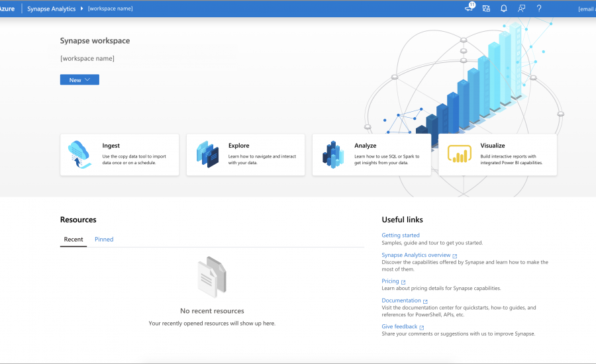Open Synapse Analytics overview link
596x364 pixels.
coord(416,255)
